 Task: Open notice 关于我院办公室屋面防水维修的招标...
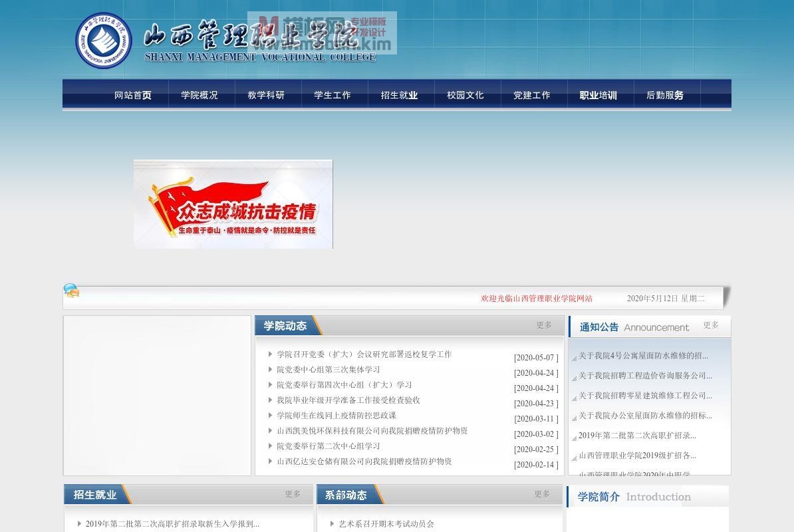tap(645, 416)
